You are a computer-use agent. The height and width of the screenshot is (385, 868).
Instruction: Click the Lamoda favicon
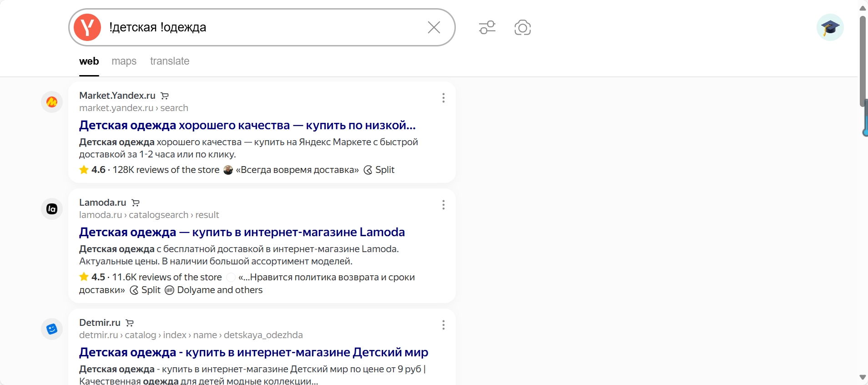pos(52,209)
